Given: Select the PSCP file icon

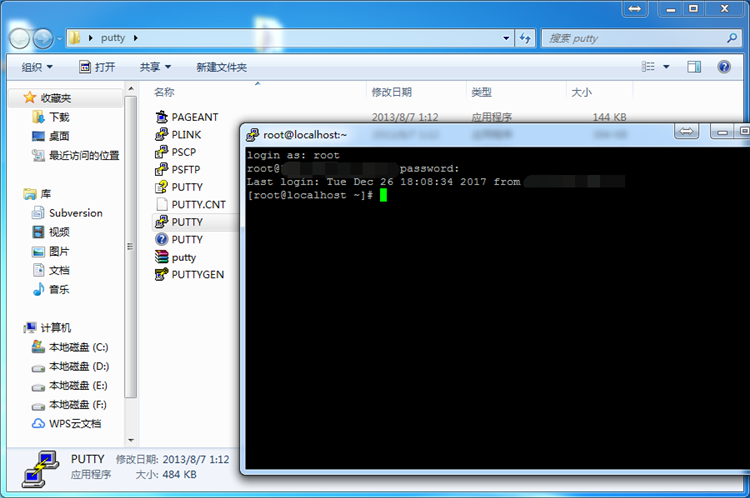Looking at the screenshot, I should tap(162, 152).
